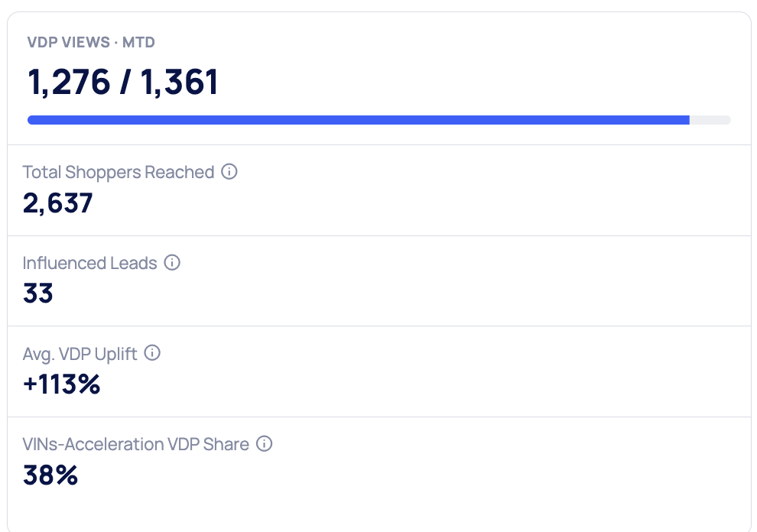Image resolution: width=757 pixels, height=532 pixels.
Task: Click the 'VDP VIEWS' header text
Action: pyautogui.click(x=68, y=43)
